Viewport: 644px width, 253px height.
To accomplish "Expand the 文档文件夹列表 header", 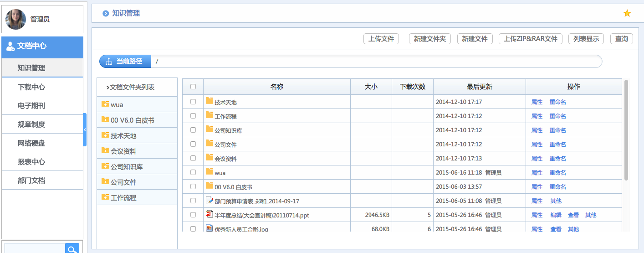I will [x=130, y=87].
